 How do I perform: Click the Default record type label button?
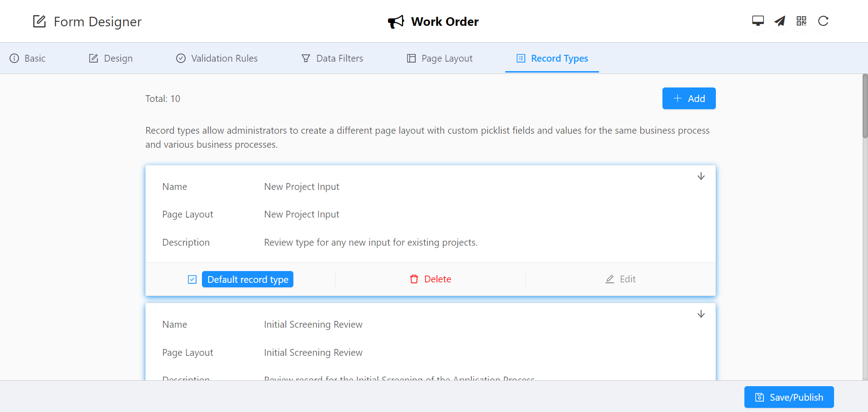click(x=248, y=279)
